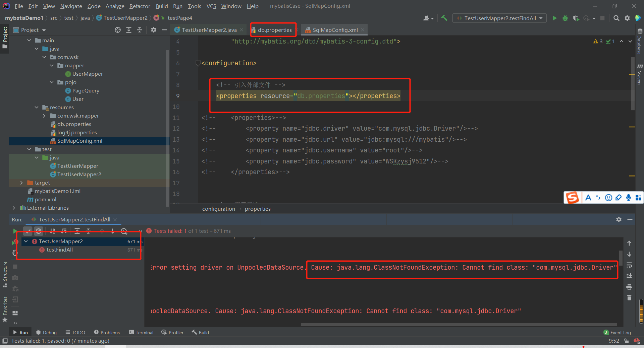The width and height of the screenshot is (644, 348).
Task: Toggle the Sogou input voice microphone
Action: coord(629,198)
